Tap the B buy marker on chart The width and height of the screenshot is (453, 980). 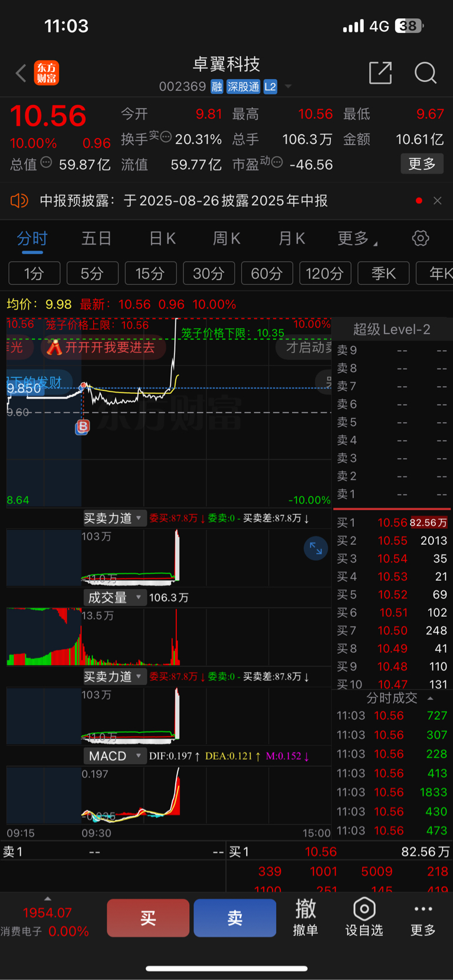(x=83, y=427)
